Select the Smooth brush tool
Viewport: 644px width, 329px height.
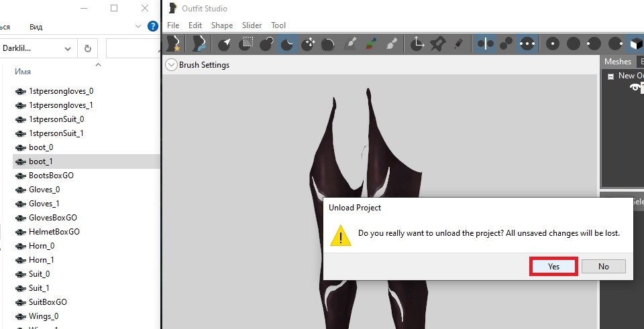pos(329,44)
